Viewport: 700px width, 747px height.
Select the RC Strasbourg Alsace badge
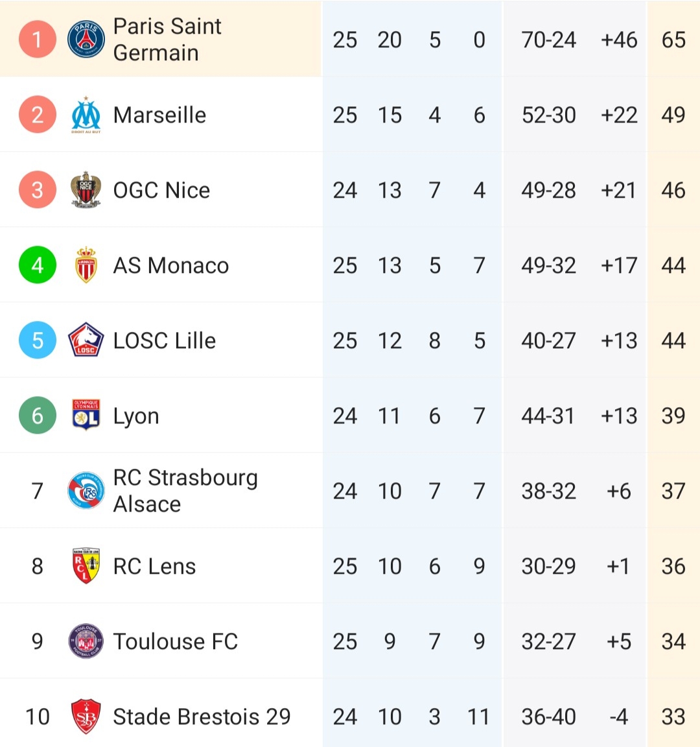[x=86, y=491]
